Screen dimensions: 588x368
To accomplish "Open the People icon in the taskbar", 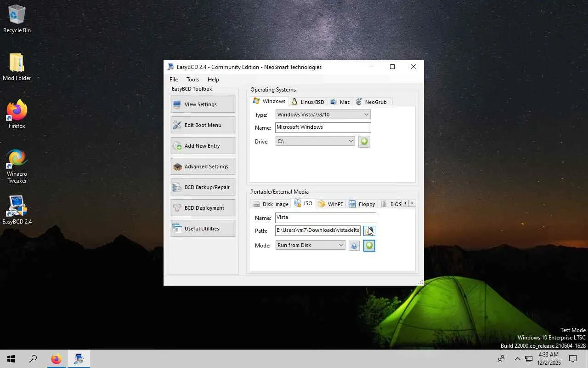I will 501,359.
